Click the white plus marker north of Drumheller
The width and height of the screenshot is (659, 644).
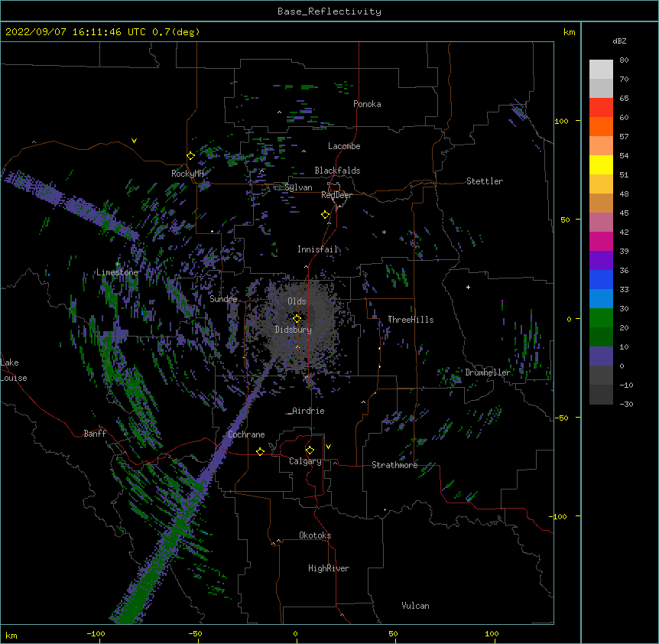[x=468, y=287]
